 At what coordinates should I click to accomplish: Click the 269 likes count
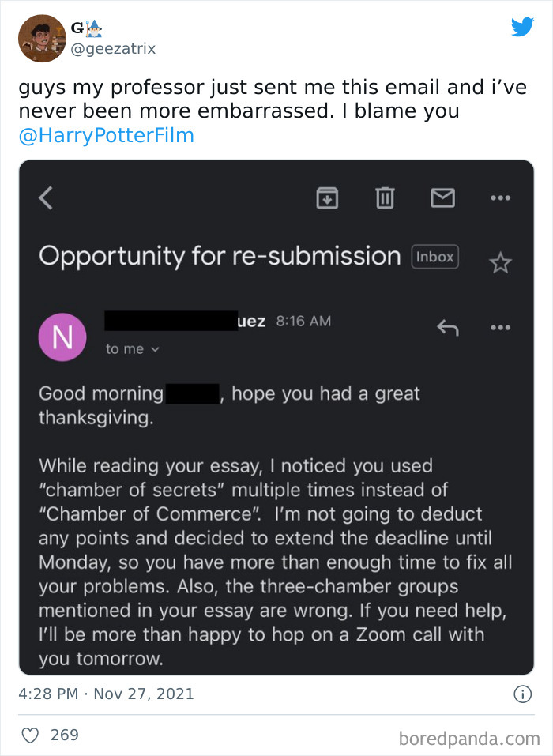tap(65, 735)
